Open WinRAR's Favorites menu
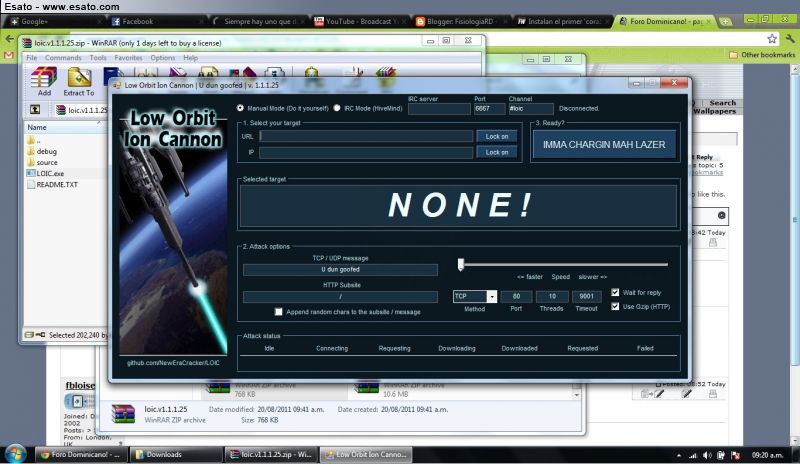 click(x=128, y=58)
